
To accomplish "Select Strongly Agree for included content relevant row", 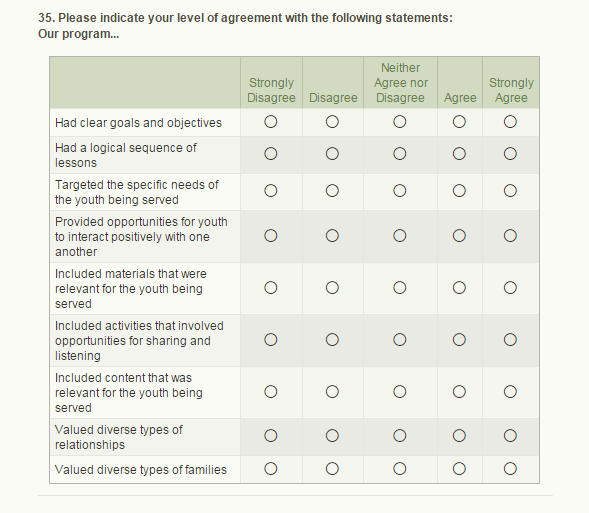I will (x=510, y=392).
